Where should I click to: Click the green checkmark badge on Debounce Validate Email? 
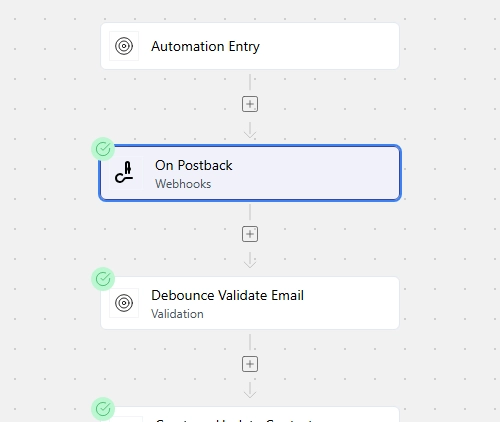(x=103, y=279)
